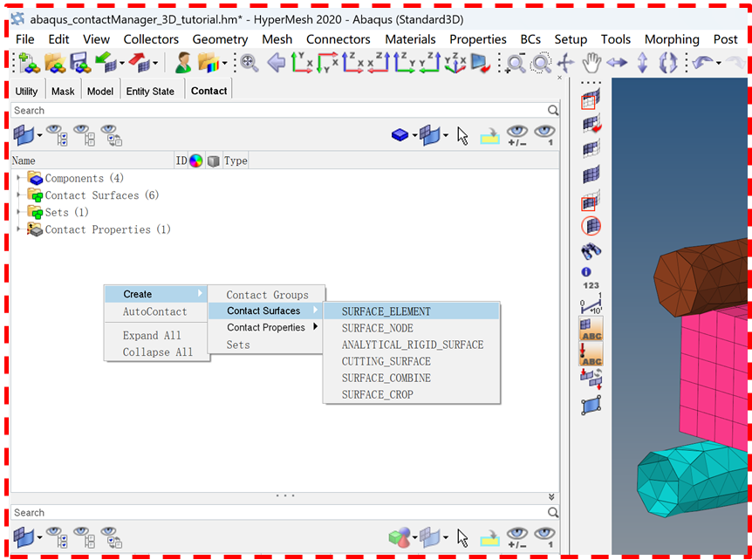The image size is (752, 560).
Task: Switch to the Model tab
Action: click(x=100, y=91)
